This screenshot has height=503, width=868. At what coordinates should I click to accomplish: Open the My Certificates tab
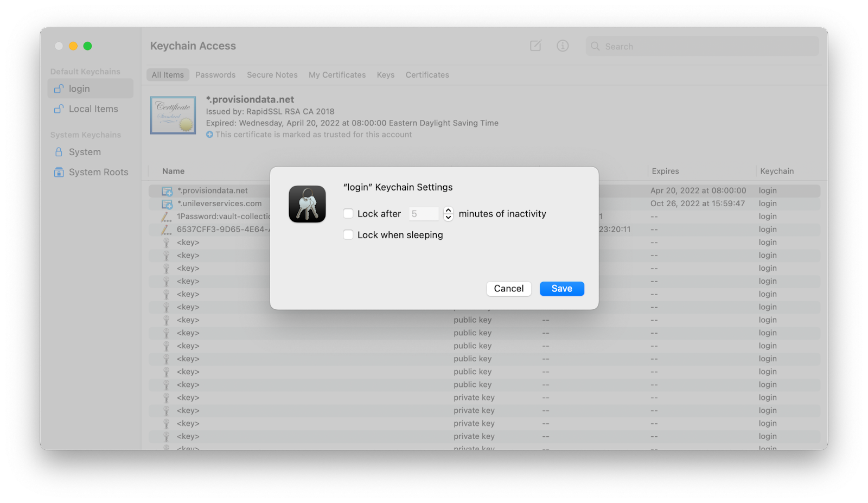337,74
